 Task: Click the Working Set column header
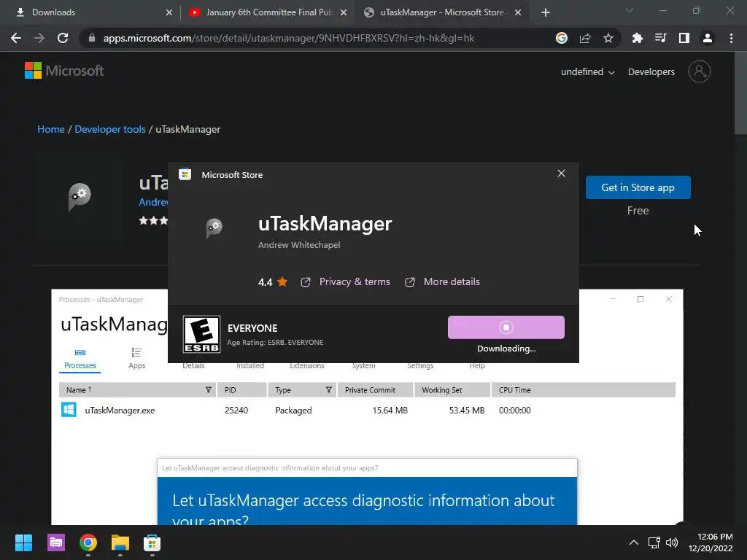pos(452,390)
